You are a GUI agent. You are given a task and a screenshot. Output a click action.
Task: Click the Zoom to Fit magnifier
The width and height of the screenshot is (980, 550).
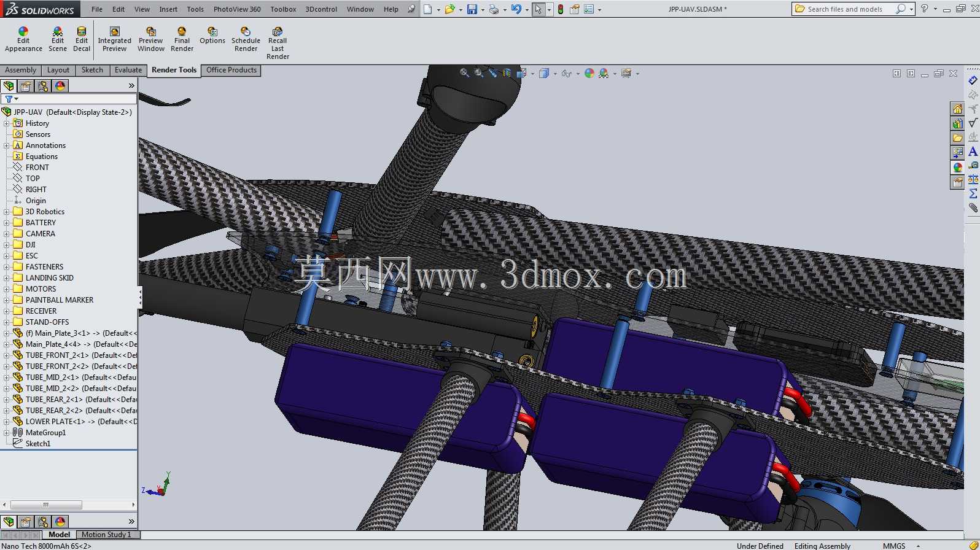coord(465,73)
